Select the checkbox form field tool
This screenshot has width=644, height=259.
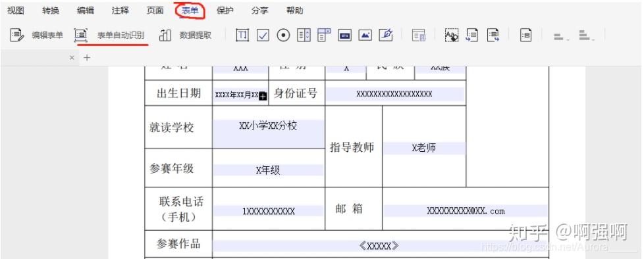tap(263, 35)
